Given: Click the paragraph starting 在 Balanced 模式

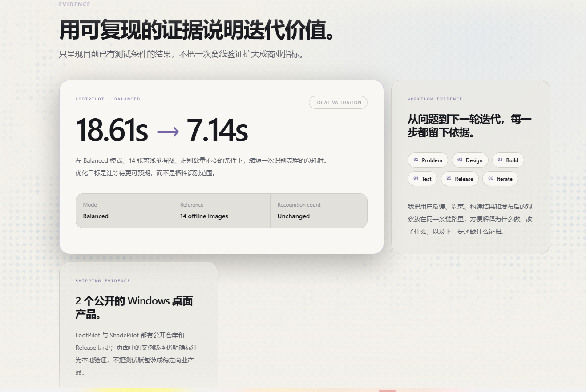Looking at the screenshot, I should 202,160.
